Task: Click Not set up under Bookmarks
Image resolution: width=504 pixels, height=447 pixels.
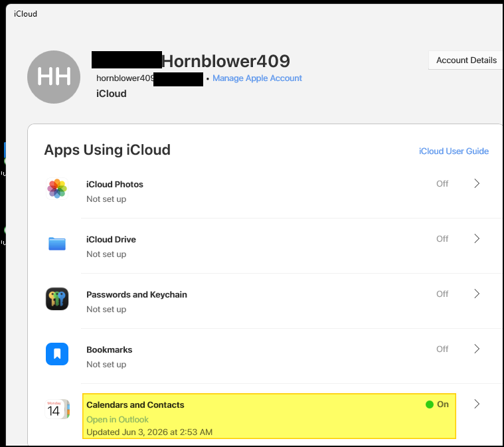Action: click(x=106, y=365)
